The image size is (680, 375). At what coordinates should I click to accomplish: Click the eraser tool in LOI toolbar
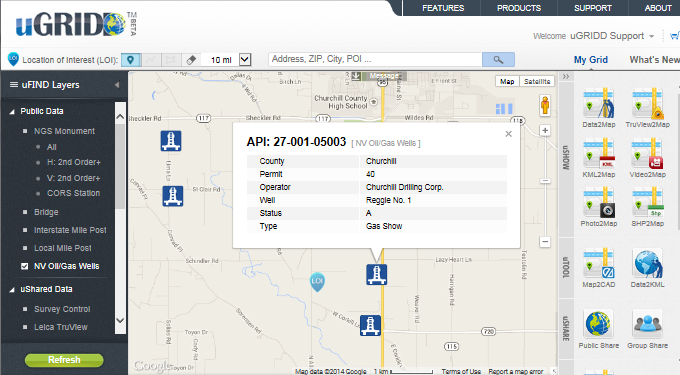pyautogui.click(x=191, y=60)
